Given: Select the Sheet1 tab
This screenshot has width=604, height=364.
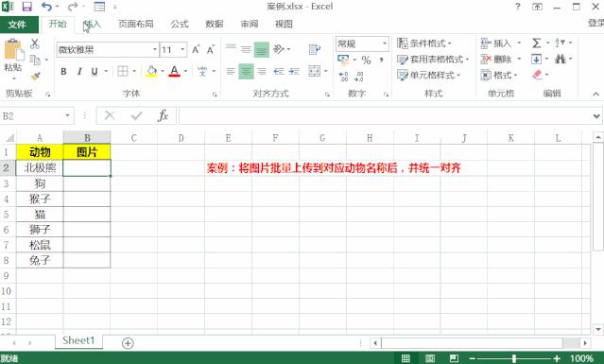Looking at the screenshot, I should (78, 340).
